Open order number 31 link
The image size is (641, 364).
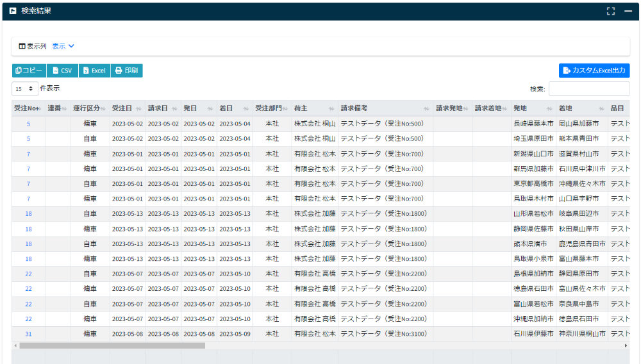tap(28, 334)
